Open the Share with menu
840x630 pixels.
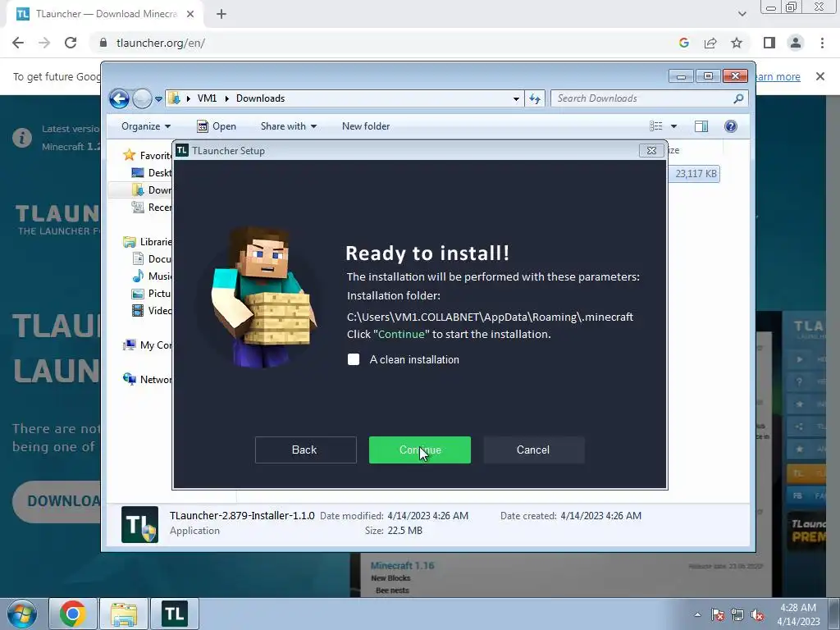288,126
